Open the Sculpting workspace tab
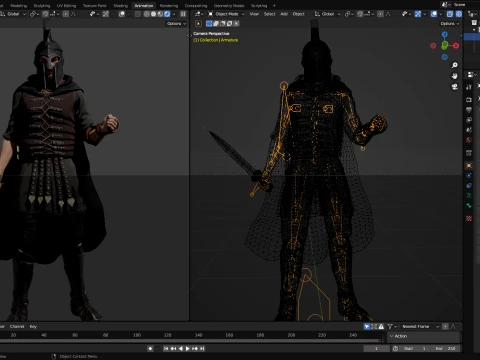The height and width of the screenshot is (360, 480). [x=42, y=6]
